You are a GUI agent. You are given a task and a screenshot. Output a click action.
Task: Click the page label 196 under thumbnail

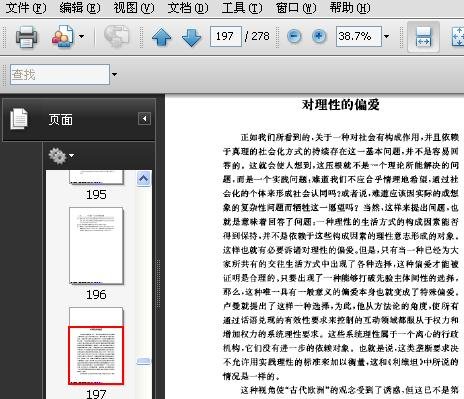tap(96, 295)
